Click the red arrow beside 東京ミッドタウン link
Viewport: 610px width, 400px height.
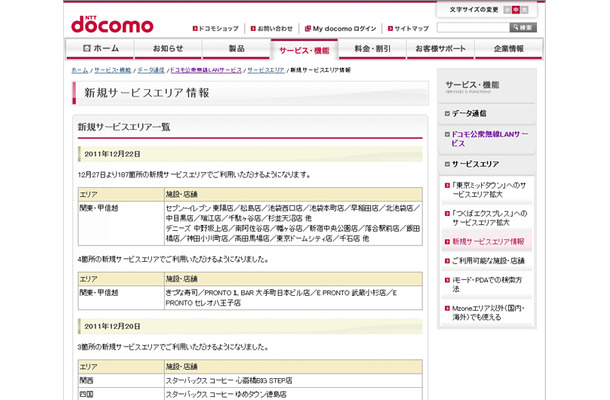pos(447,186)
